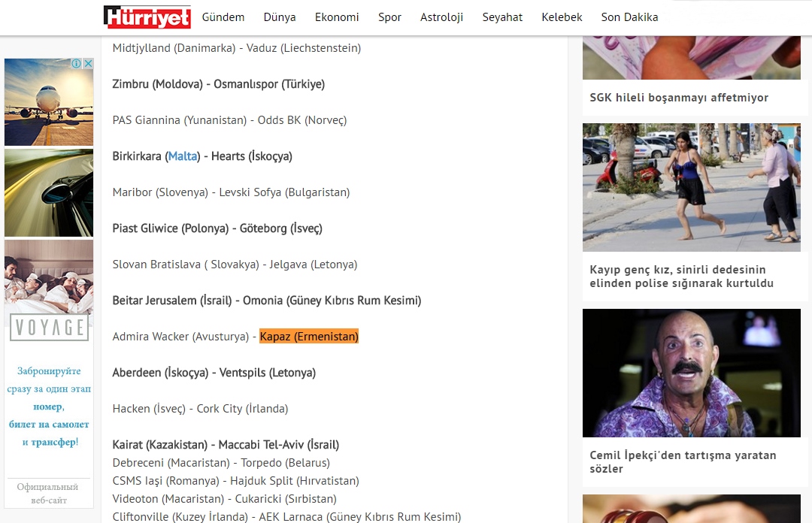Viewport: 812px width, 523px height.
Task: Navigate to the Seyahat section
Action: pyautogui.click(x=502, y=17)
